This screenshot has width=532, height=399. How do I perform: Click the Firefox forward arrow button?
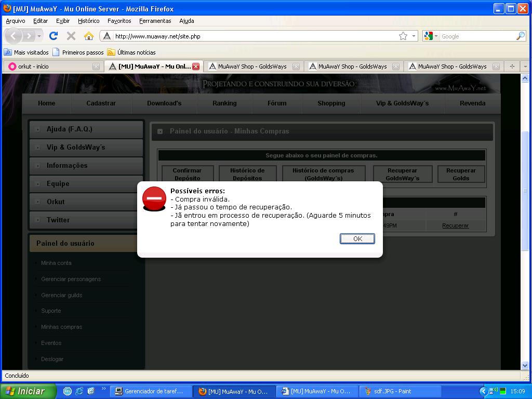(29, 36)
